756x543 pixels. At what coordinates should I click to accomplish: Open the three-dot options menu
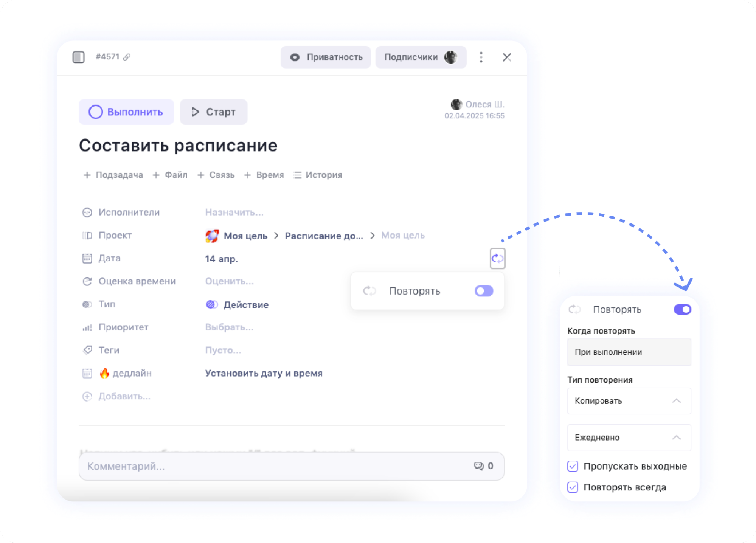(481, 57)
